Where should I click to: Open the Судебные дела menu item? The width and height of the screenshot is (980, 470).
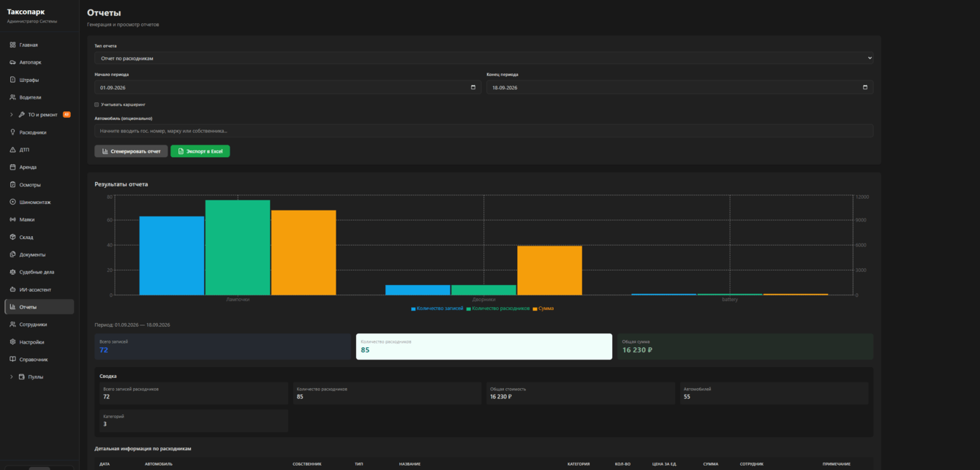click(x=39, y=272)
